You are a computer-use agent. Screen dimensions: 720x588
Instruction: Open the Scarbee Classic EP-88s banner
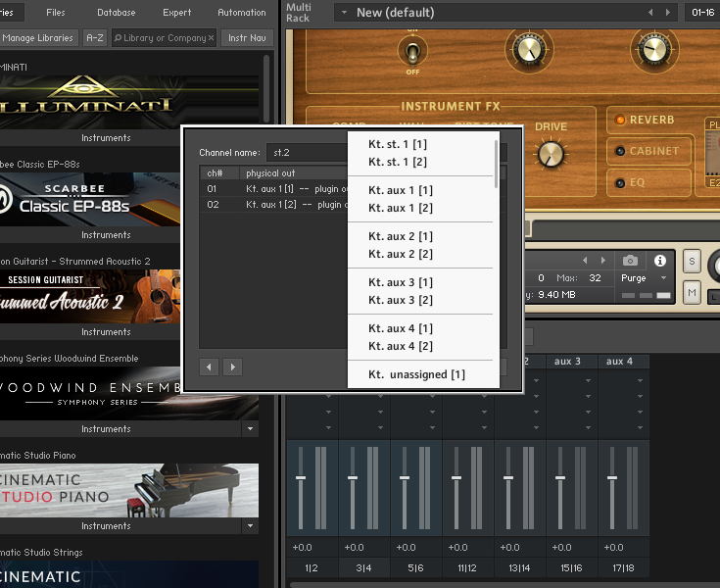90,199
